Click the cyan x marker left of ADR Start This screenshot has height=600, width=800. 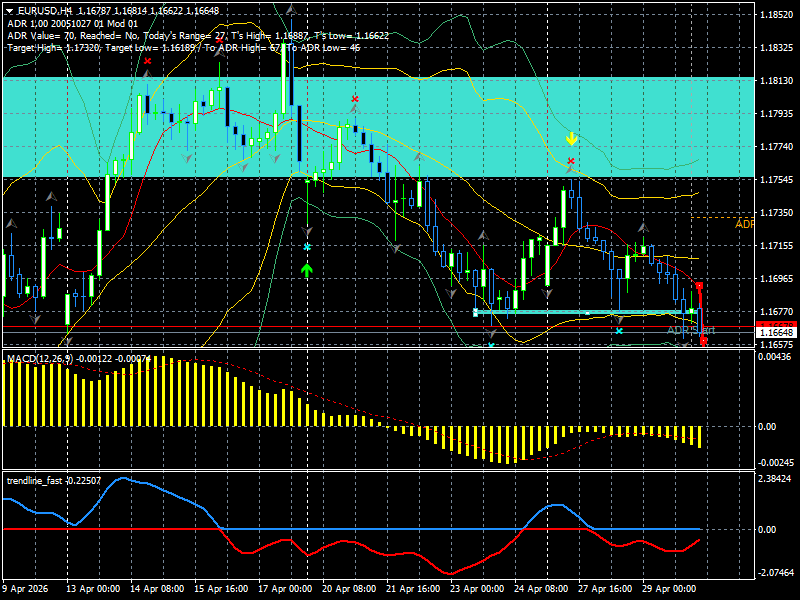pyautogui.click(x=619, y=331)
